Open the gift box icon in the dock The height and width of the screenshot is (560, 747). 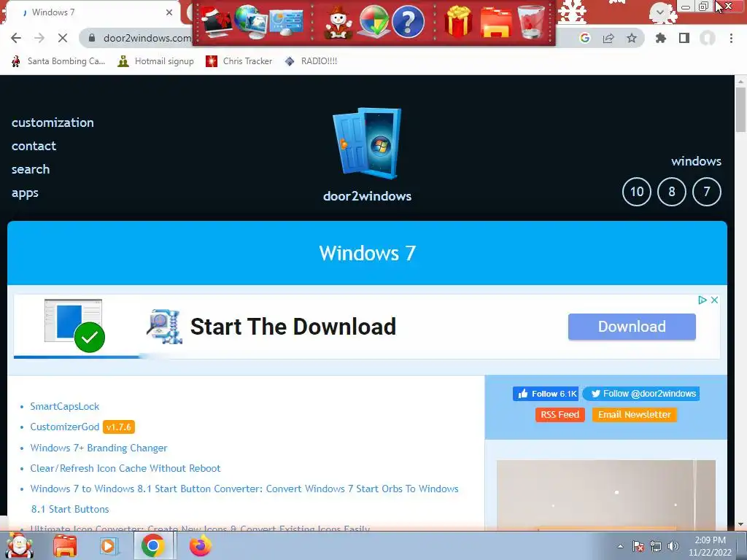coord(458,22)
